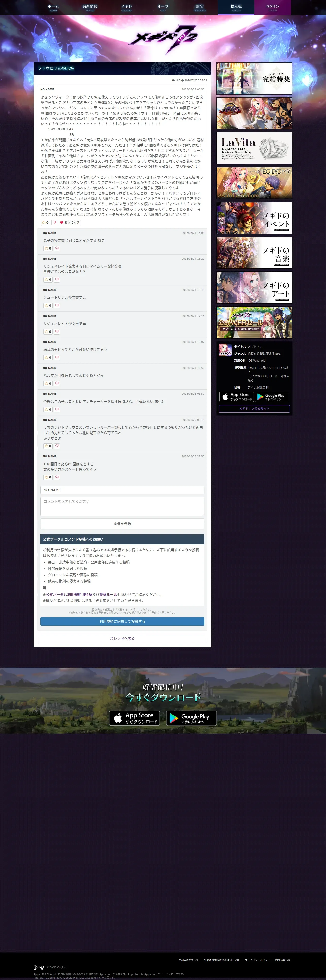Click footer App Store からダウンロード badge
The height and width of the screenshot is (980, 326).
(135, 718)
